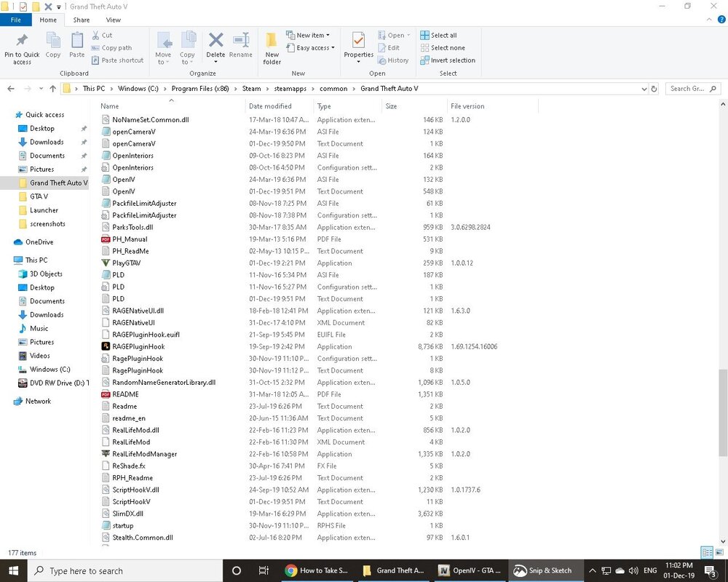728x582 pixels.
Task: Switch to details view layout
Action: (706, 553)
